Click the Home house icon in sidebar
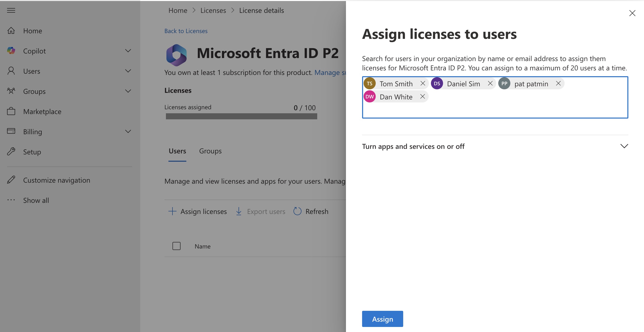The image size is (644, 332). (11, 31)
